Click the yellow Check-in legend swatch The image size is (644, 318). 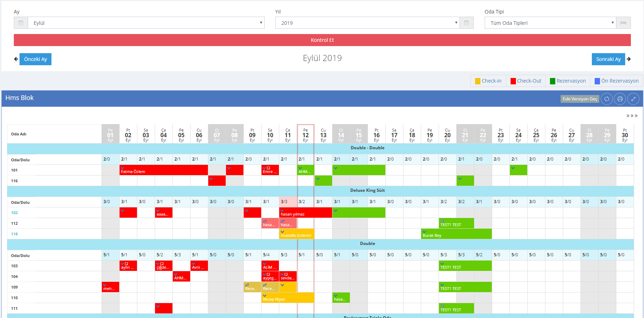[x=478, y=81]
